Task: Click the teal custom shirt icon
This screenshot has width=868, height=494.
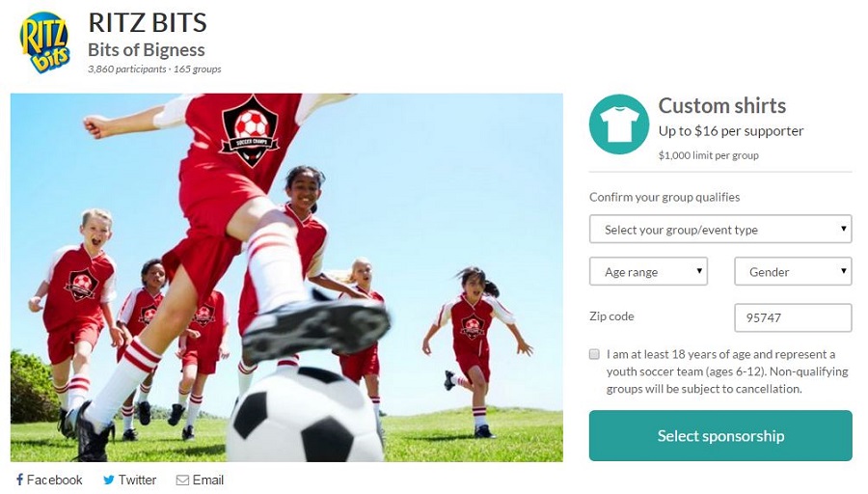Action: point(619,124)
